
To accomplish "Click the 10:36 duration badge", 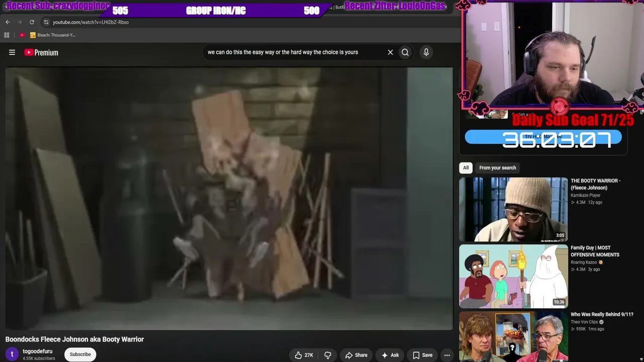I will 559,302.
